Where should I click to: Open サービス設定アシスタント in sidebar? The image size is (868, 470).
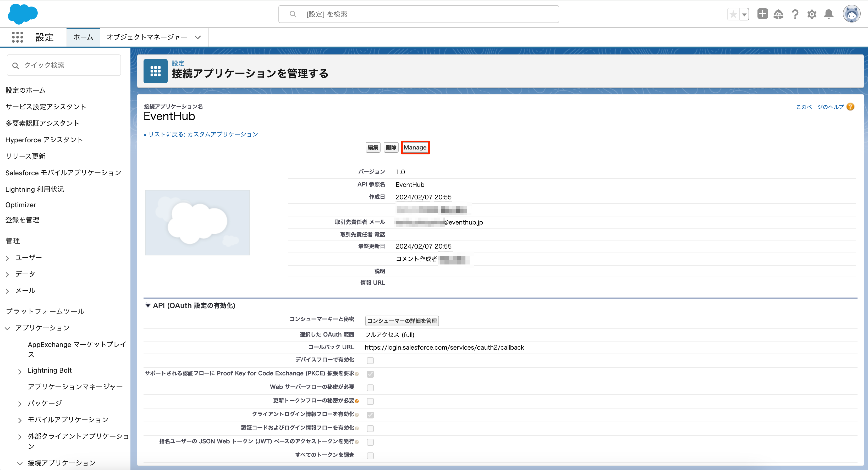[x=46, y=107]
